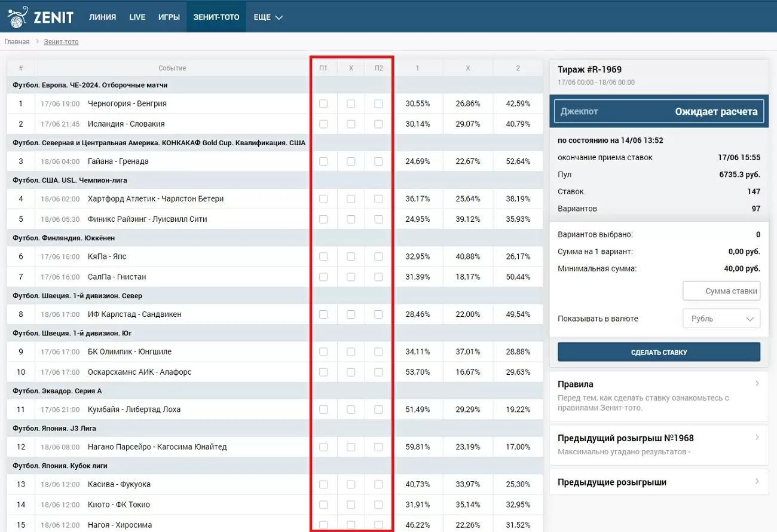Open the ЛИНИЯ menu item
This screenshot has height=532, width=777.
click(x=103, y=17)
